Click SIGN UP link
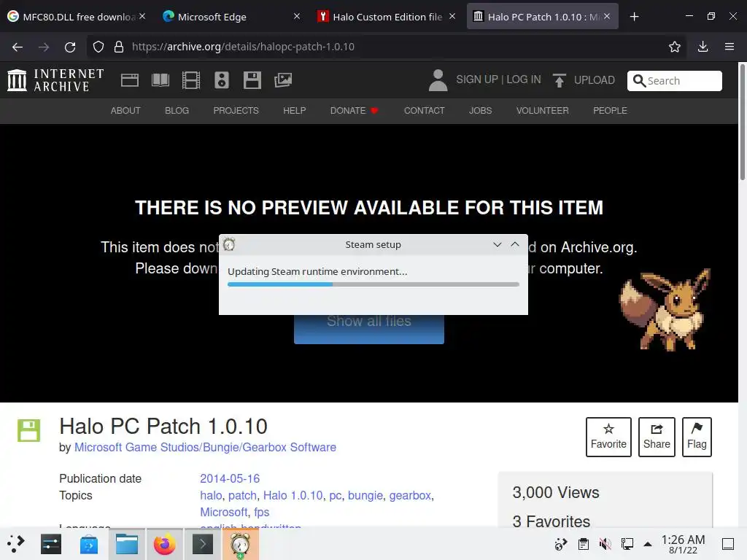 (477, 79)
